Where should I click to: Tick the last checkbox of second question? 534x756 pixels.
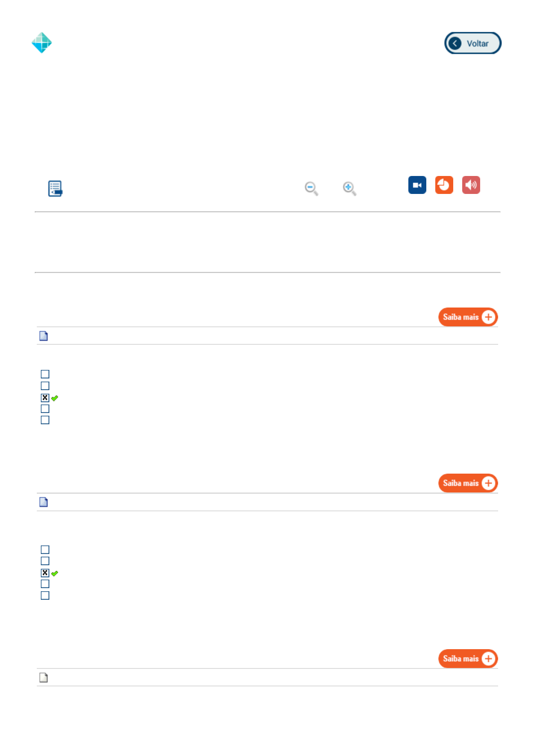(x=45, y=595)
